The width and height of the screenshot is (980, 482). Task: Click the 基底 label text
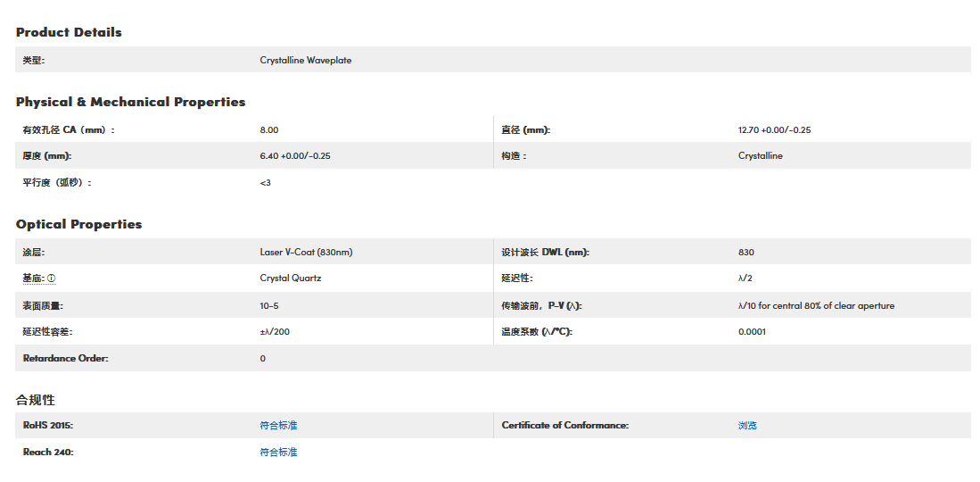[33, 278]
